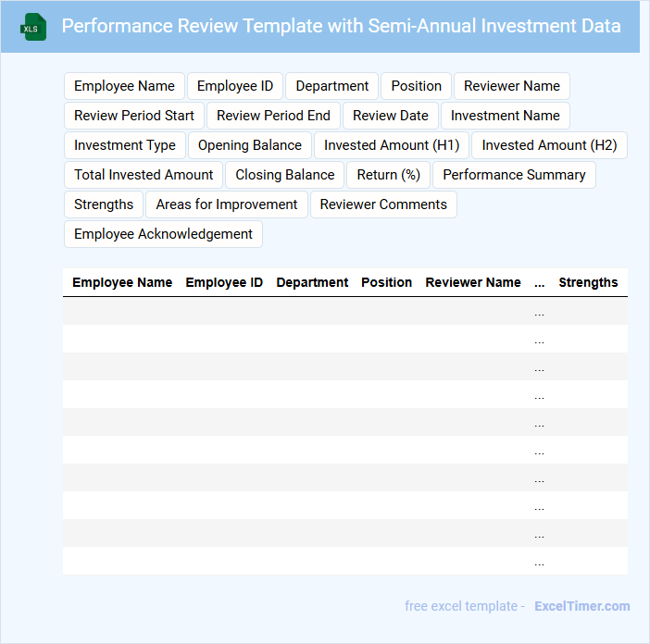Screen dimensions: 650x644
Task: Click the Strengths column header
Action: 588,282
